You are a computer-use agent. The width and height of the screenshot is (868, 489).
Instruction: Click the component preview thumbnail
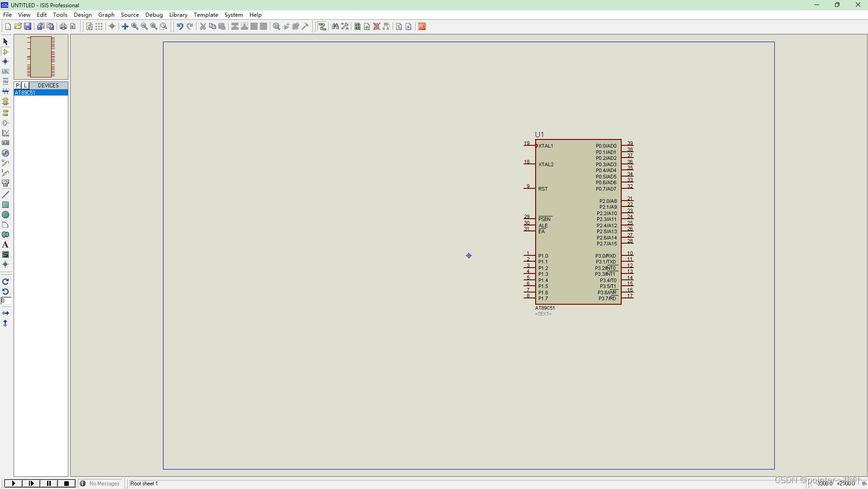41,57
